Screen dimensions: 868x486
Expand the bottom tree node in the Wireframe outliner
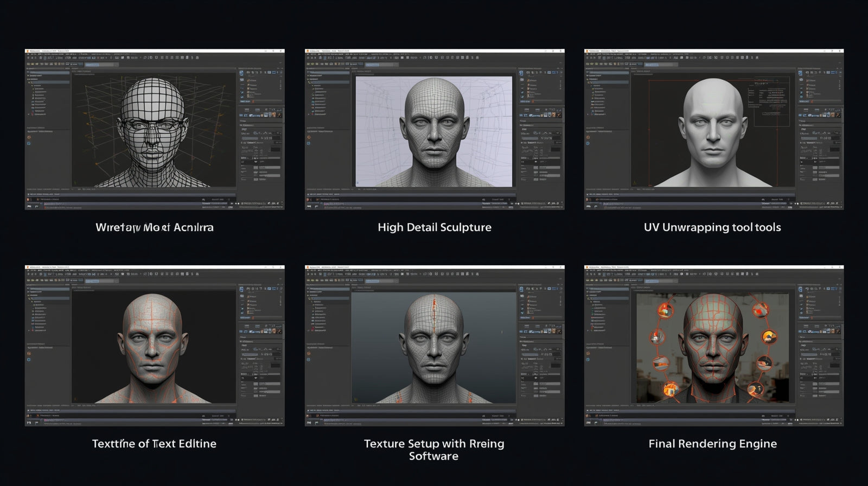pos(29,114)
